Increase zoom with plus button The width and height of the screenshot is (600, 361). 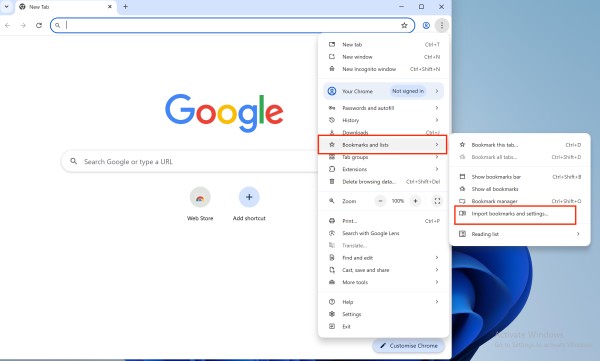point(415,201)
